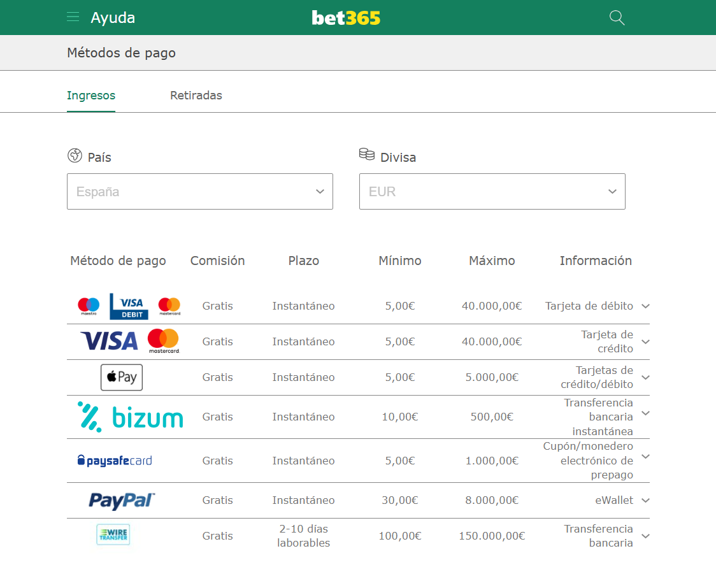Screen dimensions: 716x588
Task: Click the 150.000,00€ maximum for wire transfer
Action: [492, 536]
